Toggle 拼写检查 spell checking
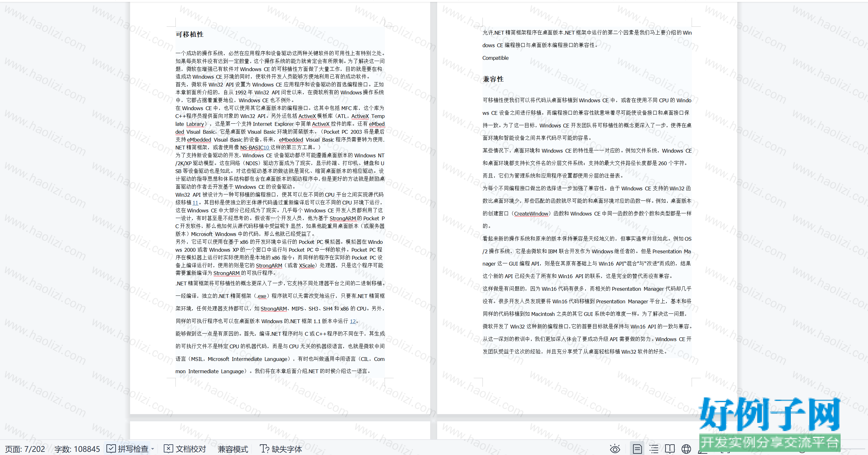 [x=128, y=449]
